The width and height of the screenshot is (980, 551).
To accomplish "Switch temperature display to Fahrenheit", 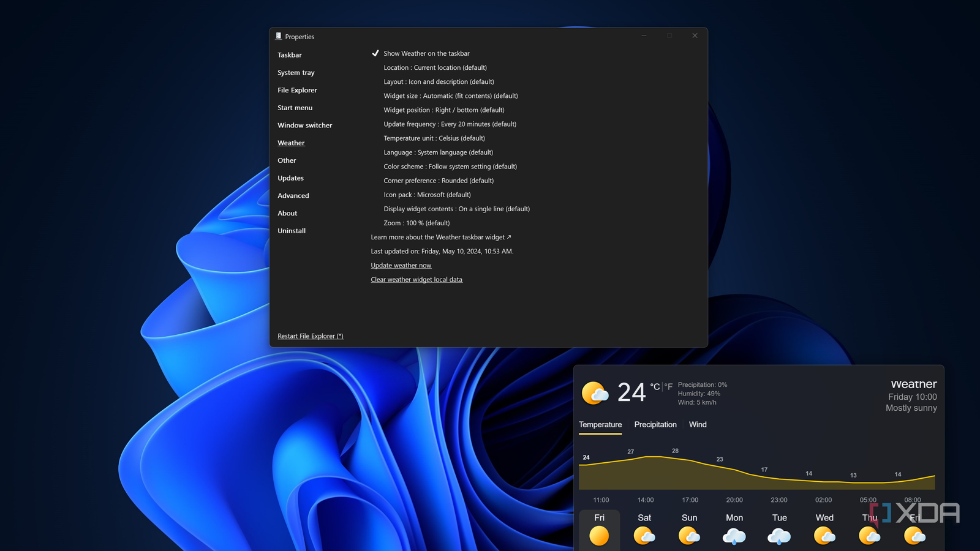I will click(x=668, y=386).
